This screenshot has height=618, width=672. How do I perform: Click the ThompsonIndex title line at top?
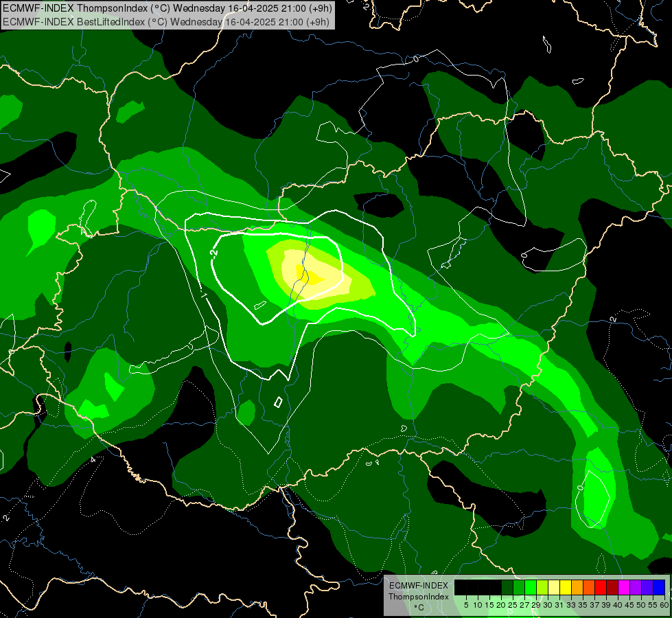(167, 8)
